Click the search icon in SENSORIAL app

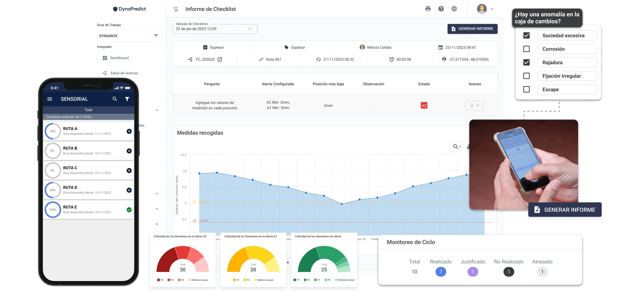point(115,99)
